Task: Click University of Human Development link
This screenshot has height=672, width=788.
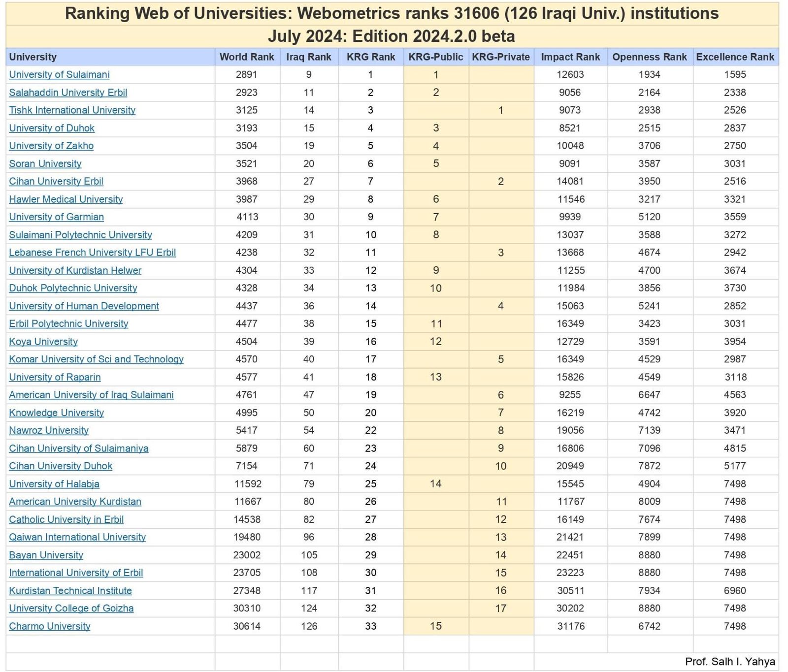Action: coord(84,306)
